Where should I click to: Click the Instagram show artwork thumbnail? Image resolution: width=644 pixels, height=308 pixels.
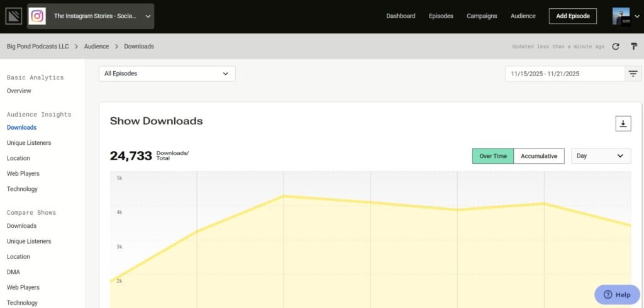pyautogui.click(x=37, y=16)
